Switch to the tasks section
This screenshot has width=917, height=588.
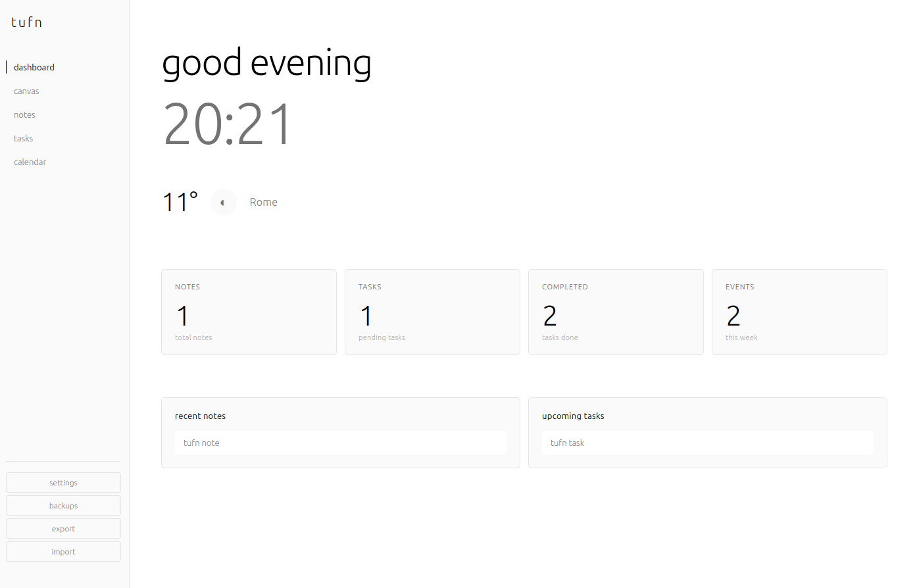coord(24,139)
